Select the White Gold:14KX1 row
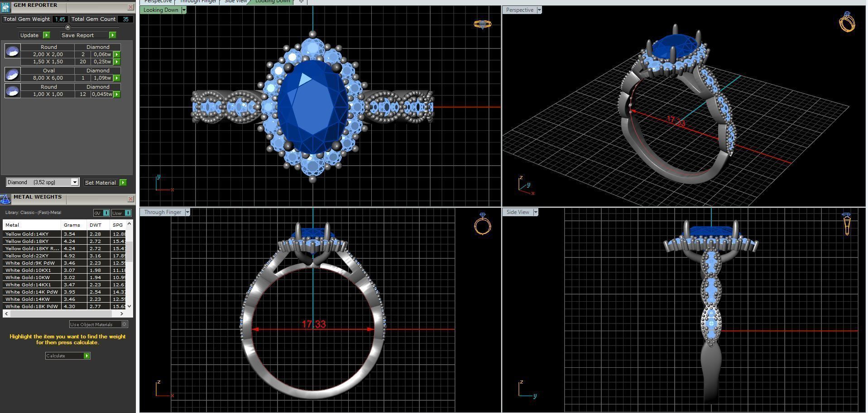868x413 pixels. [x=64, y=285]
